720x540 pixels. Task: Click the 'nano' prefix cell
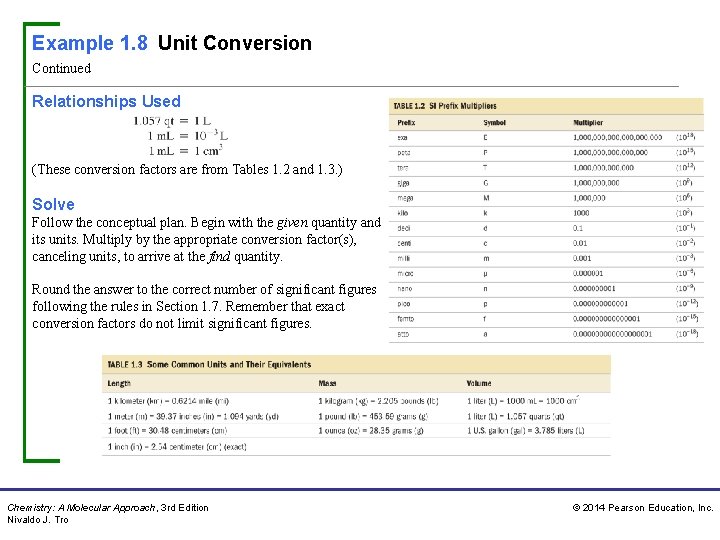click(x=405, y=289)
